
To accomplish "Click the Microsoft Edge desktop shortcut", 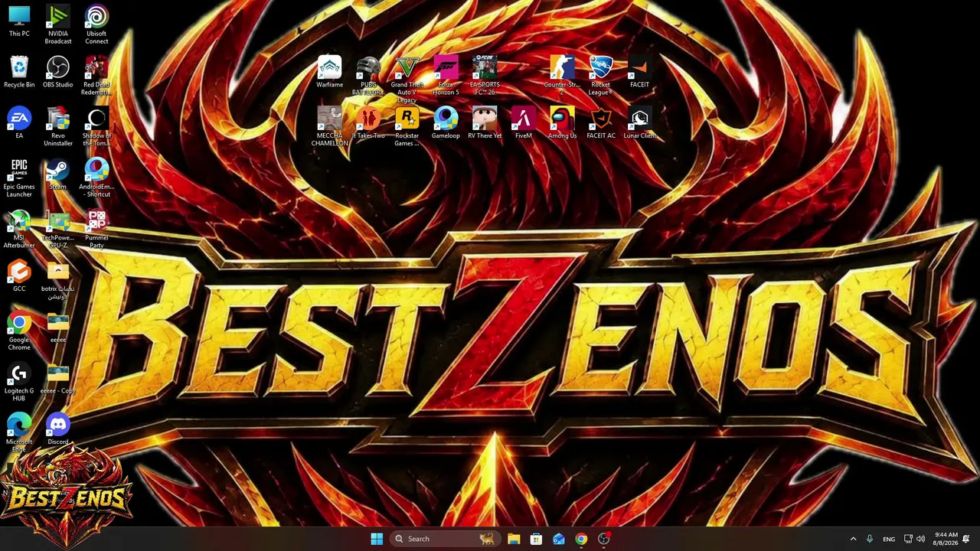I will (19, 433).
